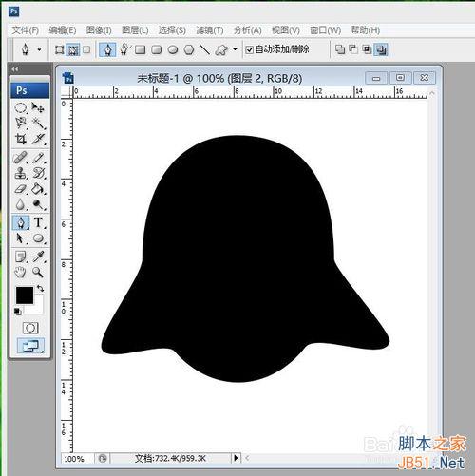The width and height of the screenshot is (475, 476).
Task: Choose Custom Shape in options bar
Action: pyautogui.click(x=221, y=49)
